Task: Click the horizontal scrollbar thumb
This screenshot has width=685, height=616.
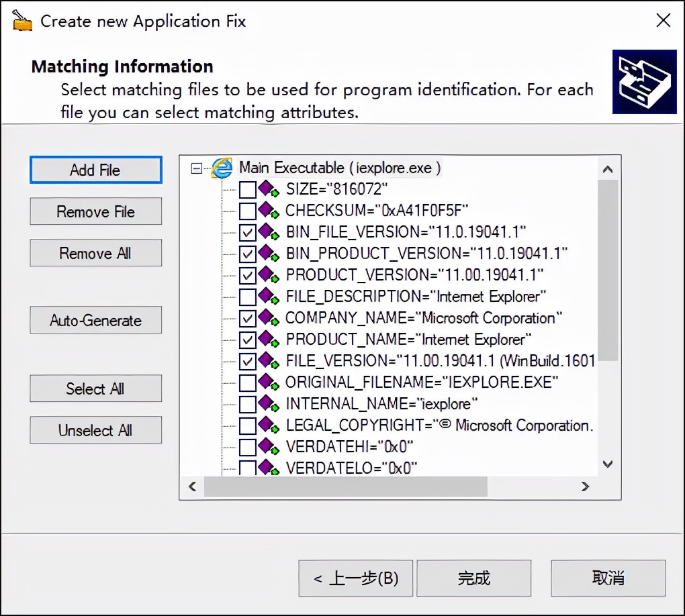Action: point(346,486)
